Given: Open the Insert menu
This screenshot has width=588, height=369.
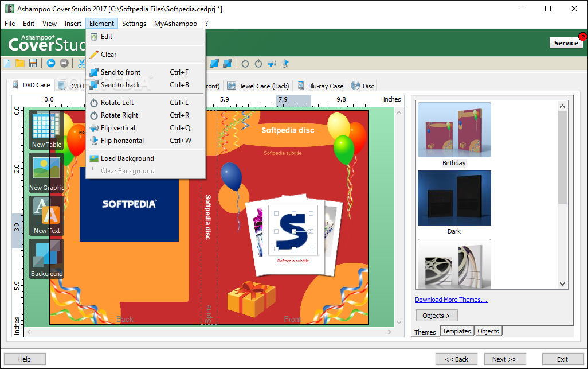Looking at the screenshot, I should point(73,24).
